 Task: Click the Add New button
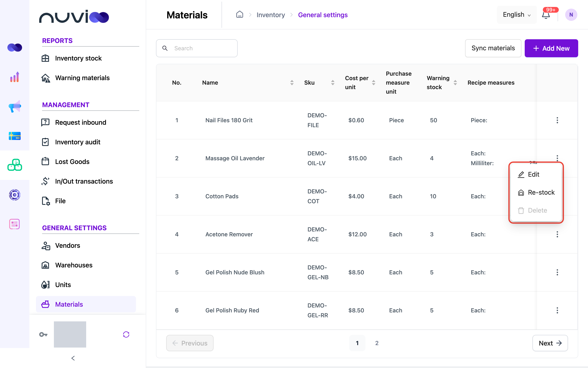point(551,48)
